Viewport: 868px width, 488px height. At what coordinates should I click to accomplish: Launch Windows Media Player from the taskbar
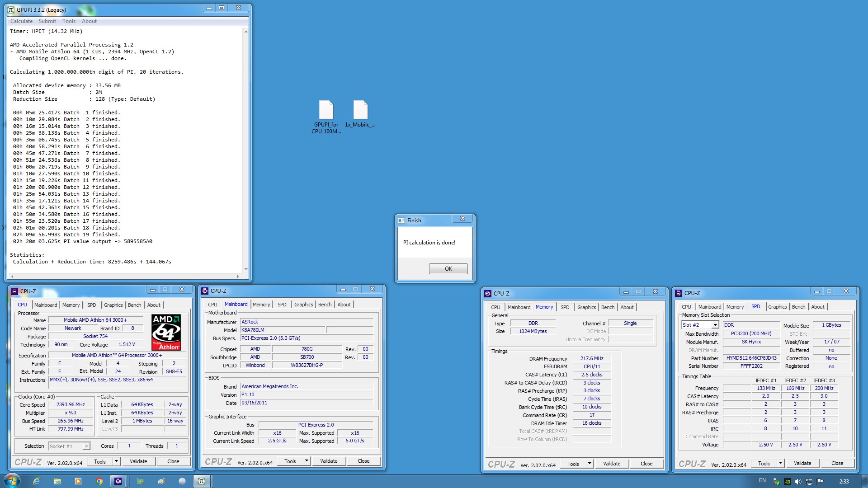(78, 481)
